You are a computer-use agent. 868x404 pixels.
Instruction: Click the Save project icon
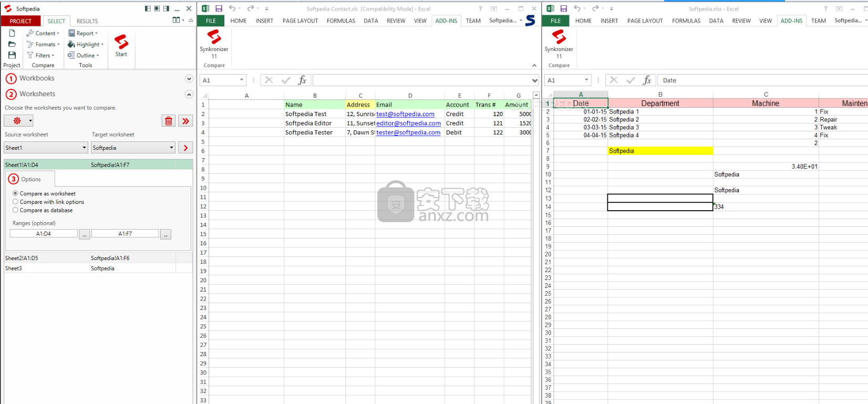click(12, 55)
